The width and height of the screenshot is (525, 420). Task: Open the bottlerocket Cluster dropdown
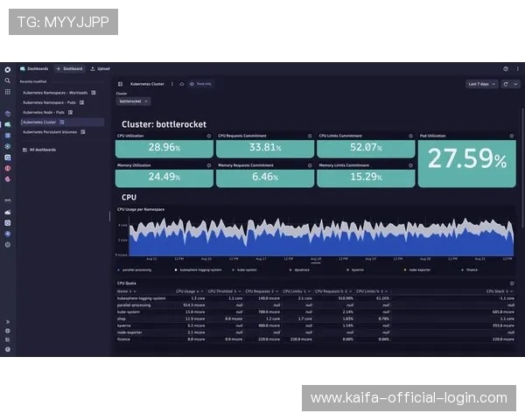133,101
